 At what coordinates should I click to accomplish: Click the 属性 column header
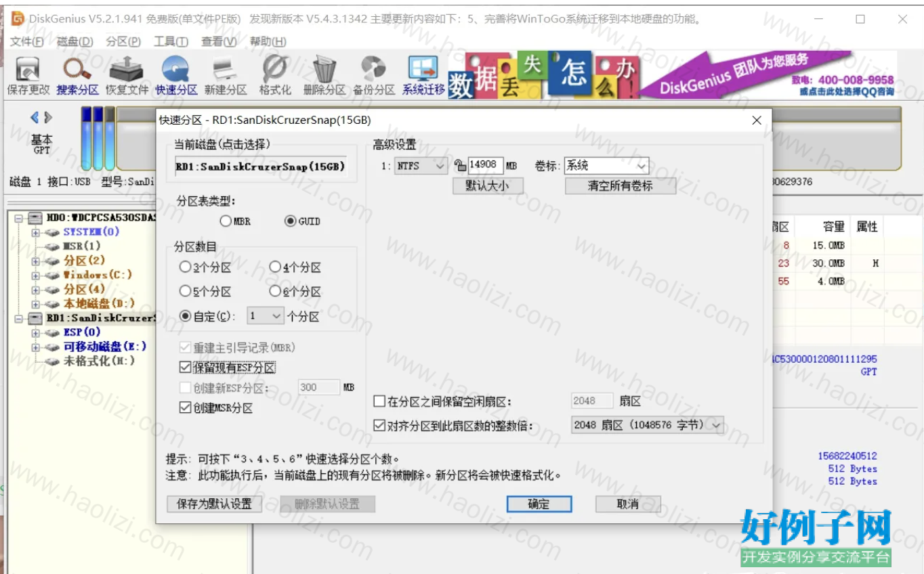coord(867,226)
